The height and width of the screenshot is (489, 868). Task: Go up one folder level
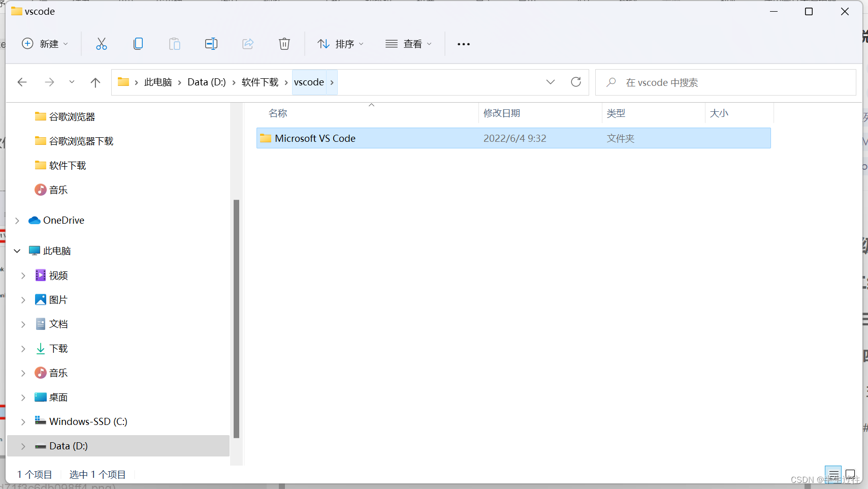coord(95,82)
